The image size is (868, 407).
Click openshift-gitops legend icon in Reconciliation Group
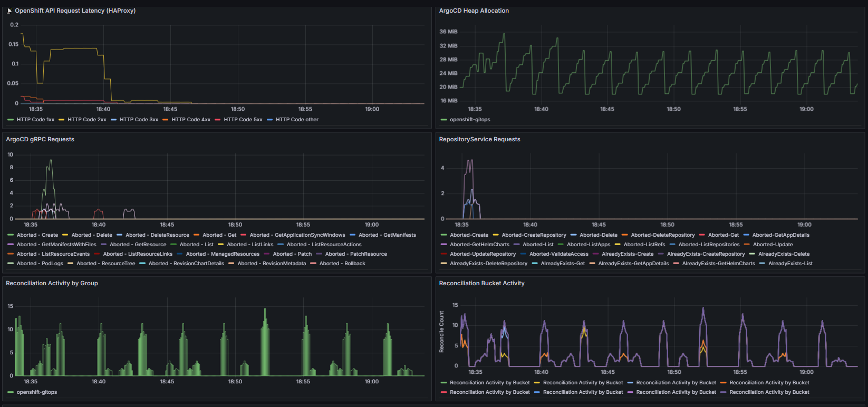coord(11,392)
